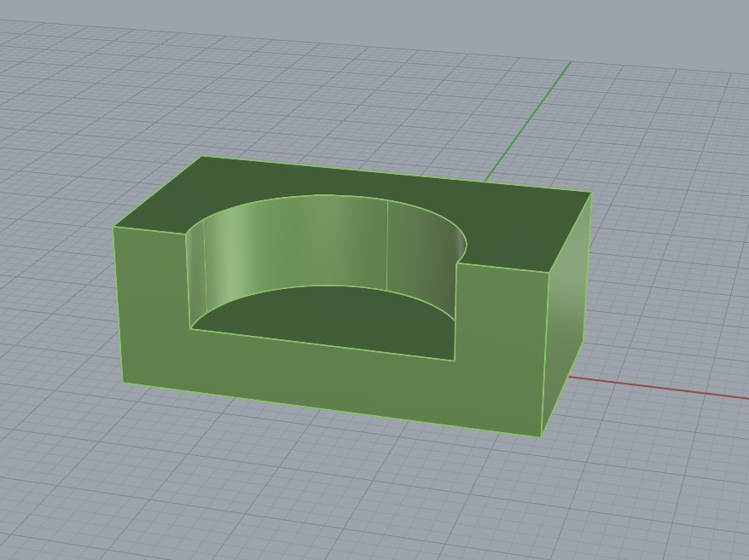Click front face right of the pocket

point(499,349)
